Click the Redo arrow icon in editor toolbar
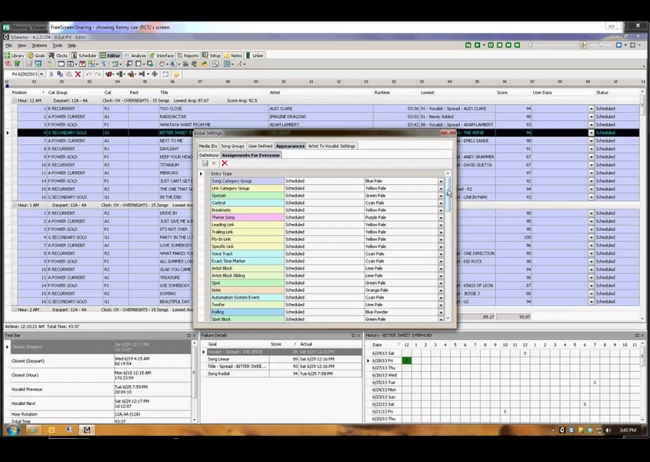Screen dimensions: 650x462 coord(97,74)
